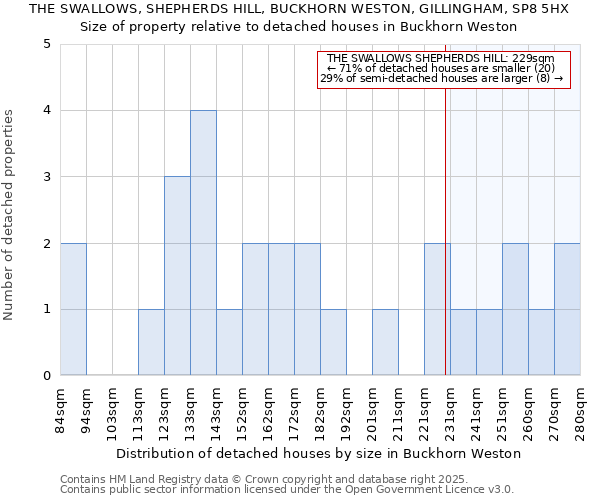The image size is (600, 500).
Task: Click the annotation line '71% of detached houses are smaller (20)'
Action: tap(442, 68)
